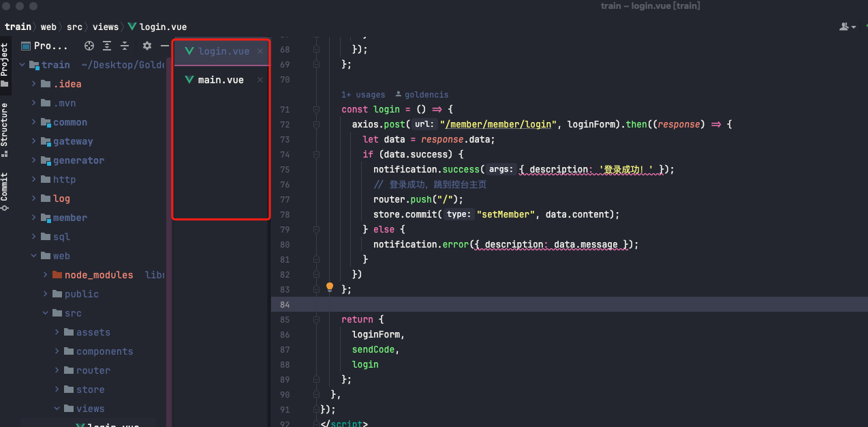Screen dimensions: 868x427
Task: Fold the return block at line 85
Action: tap(316, 319)
